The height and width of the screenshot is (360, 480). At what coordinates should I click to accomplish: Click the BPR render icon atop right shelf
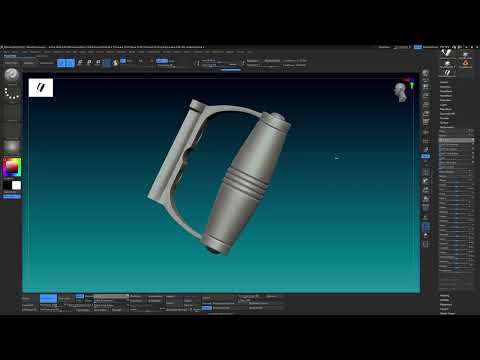click(x=426, y=74)
